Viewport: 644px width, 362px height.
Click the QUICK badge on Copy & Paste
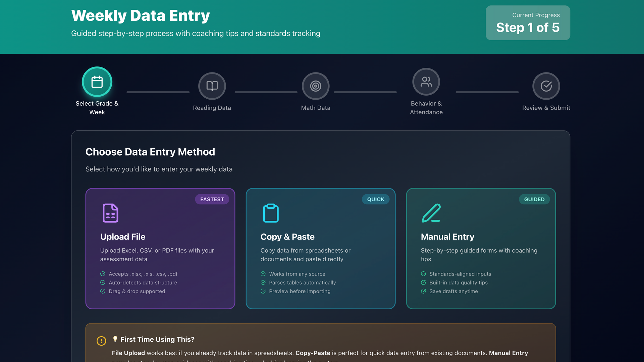(x=376, y=199)
